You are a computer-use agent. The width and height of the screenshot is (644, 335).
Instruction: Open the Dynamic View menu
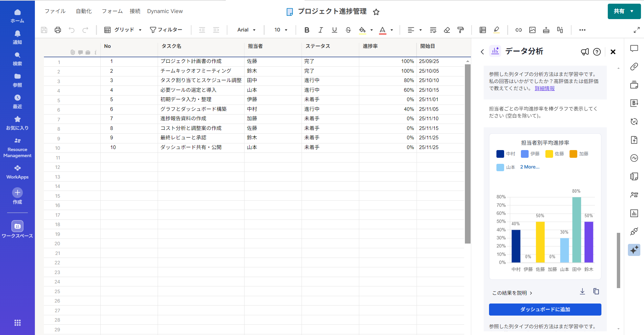[165, 11]
